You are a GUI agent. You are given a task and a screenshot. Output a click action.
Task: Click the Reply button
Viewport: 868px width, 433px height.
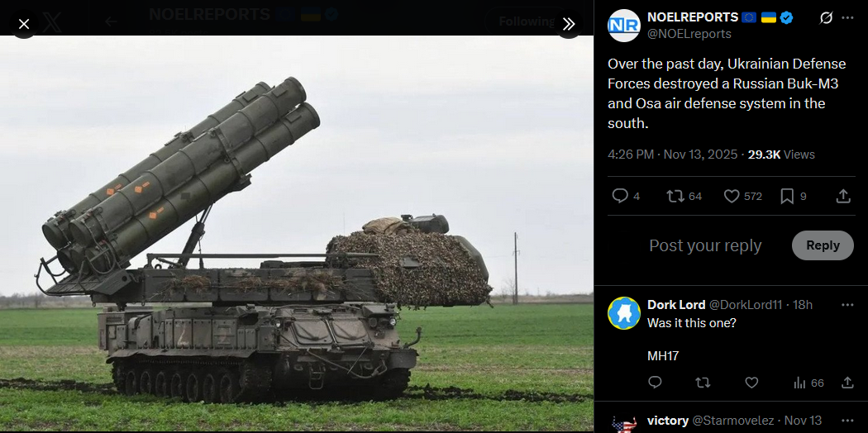(x=823, y=245)
